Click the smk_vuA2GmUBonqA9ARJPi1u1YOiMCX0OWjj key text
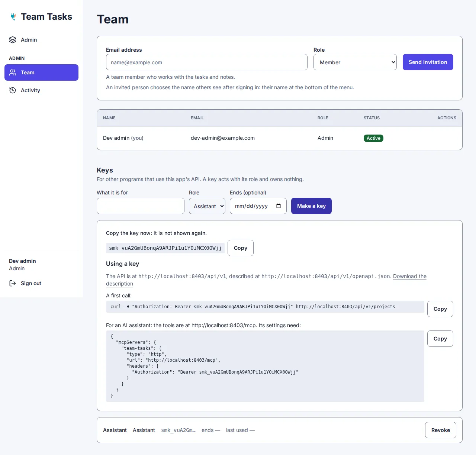Image resolution: width=476 pixels, height=455 pixels. (x=165, y=248)
